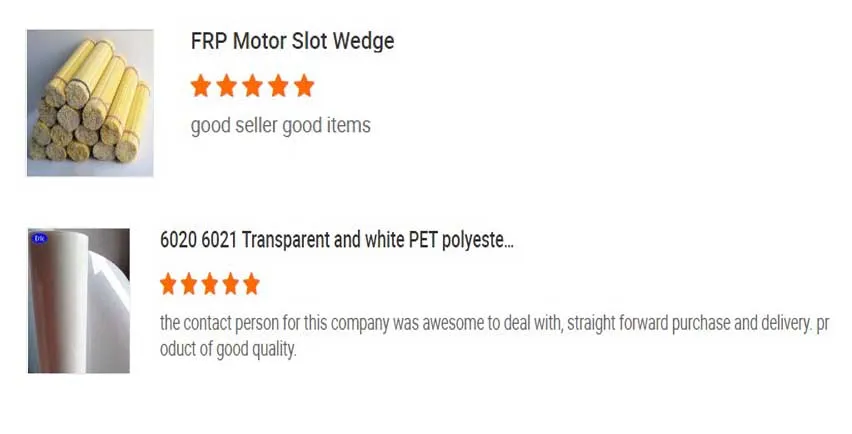The height and width of the screenshot is (434, 852).
Task: Select fifth star in FRP Motor rating
Action: coord(304,86)
